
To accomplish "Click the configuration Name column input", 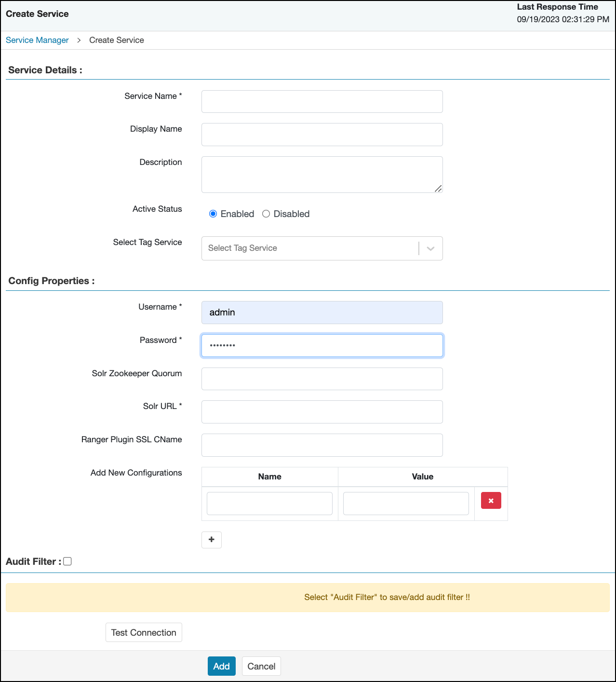I will click(x=269, y=504).
